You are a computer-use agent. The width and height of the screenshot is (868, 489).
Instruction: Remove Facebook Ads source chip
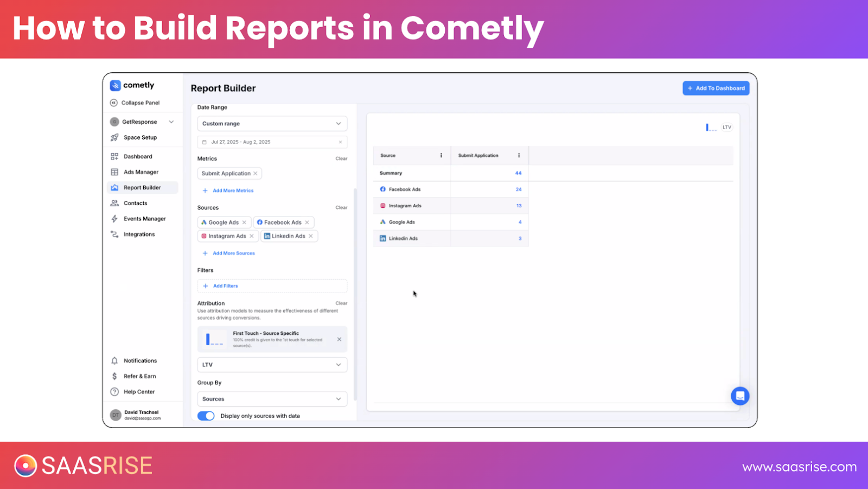tap(307, 223)
